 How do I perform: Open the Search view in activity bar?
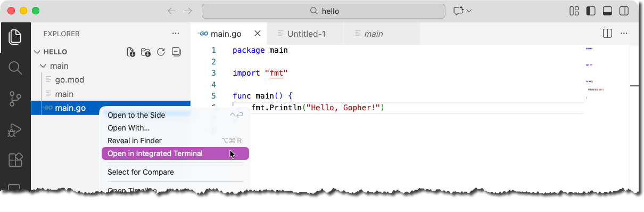click(x=15, y=68)
